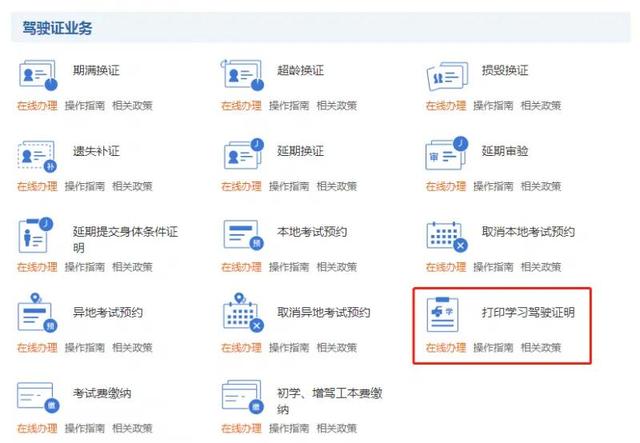
Task: Click the 考试费缴纳 payment card icon
Action: (x=38, y=397)
